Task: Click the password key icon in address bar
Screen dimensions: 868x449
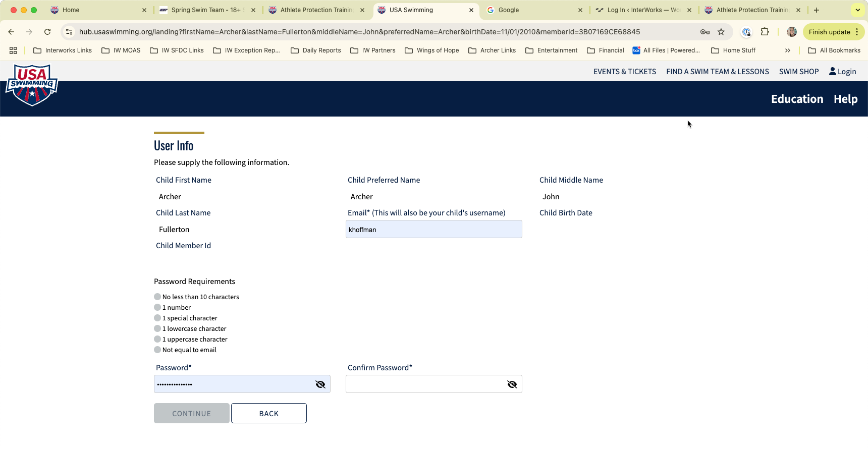Action: (705, 32)
